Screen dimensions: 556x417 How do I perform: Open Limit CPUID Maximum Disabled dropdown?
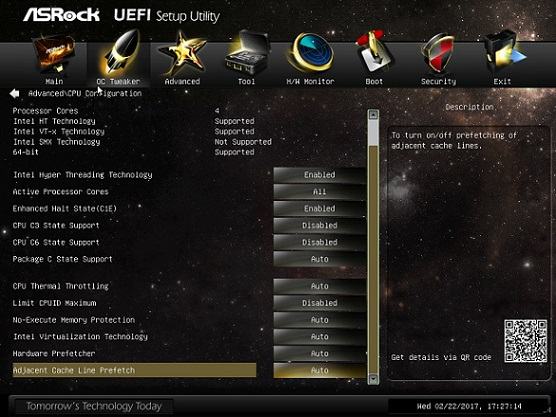pyautogui.click(x=319, y=303)
